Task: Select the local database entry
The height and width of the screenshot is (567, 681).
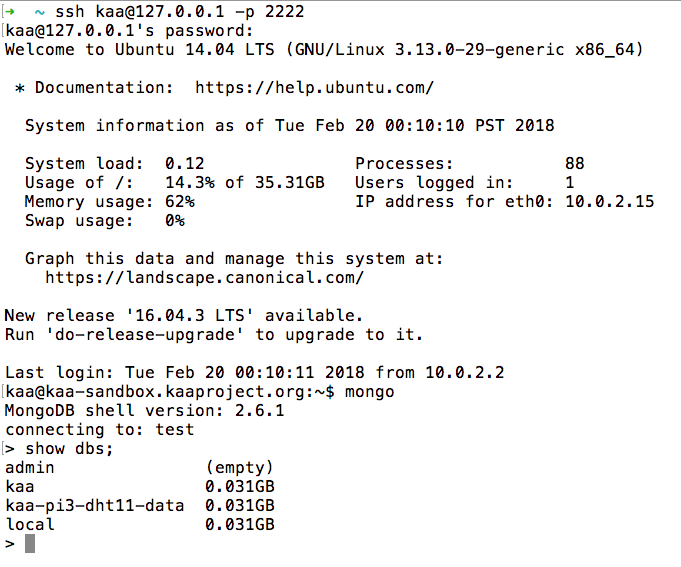Action: pos(30,525)
